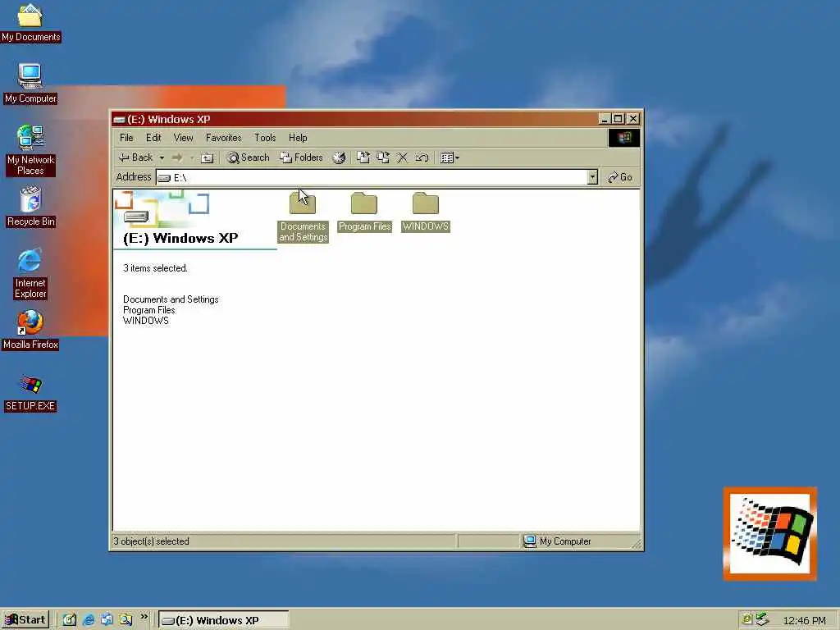Click the Back button in the toolbar

pyautogui.click(x=136, y=157)
